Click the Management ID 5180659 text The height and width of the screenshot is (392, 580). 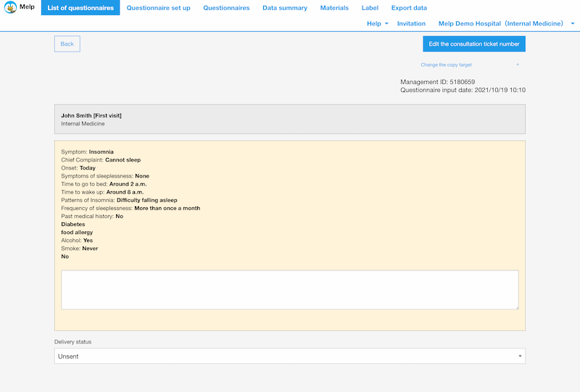coord(438,82)
